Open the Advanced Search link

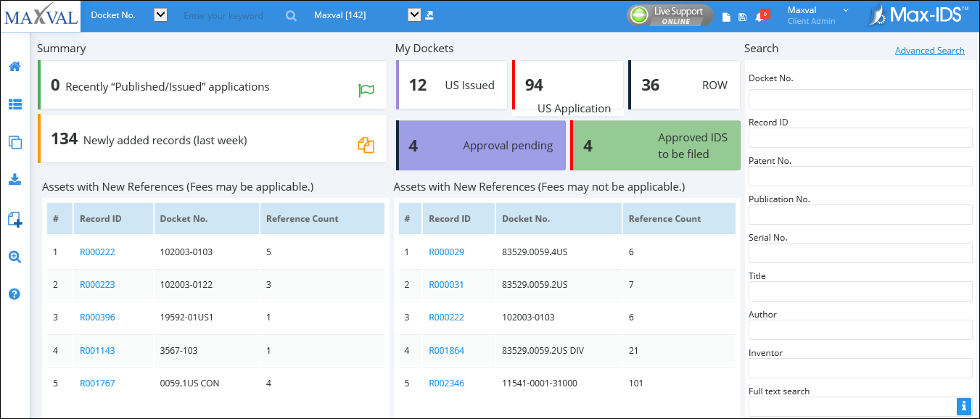(929, 51)
